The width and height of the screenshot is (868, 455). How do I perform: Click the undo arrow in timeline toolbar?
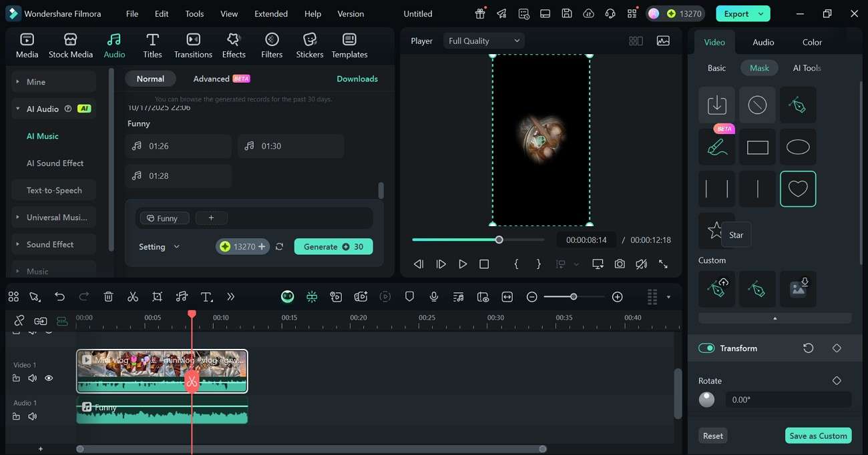[59, 297]
